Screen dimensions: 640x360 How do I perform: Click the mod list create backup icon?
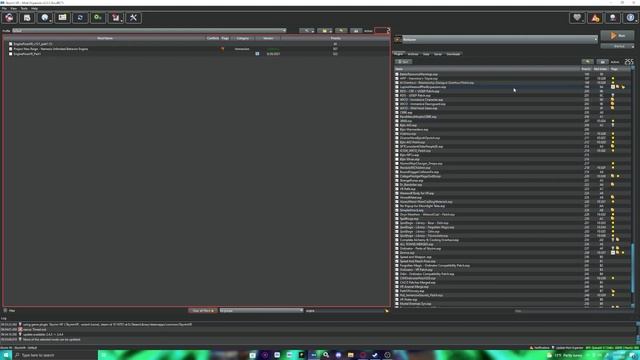click(x=356, y=31)
